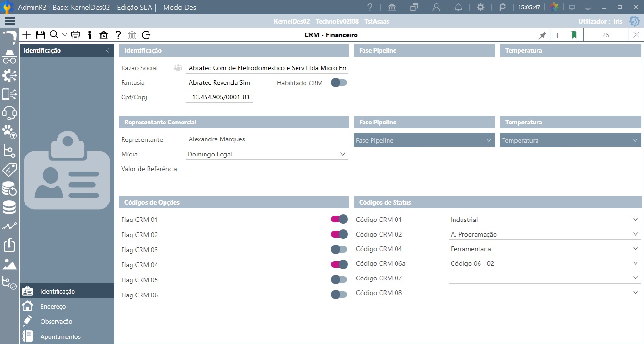The width and height of the screenshot is (644, 344).
Task: Expand the Código CRM 06a dropdown
Action: 545,263
